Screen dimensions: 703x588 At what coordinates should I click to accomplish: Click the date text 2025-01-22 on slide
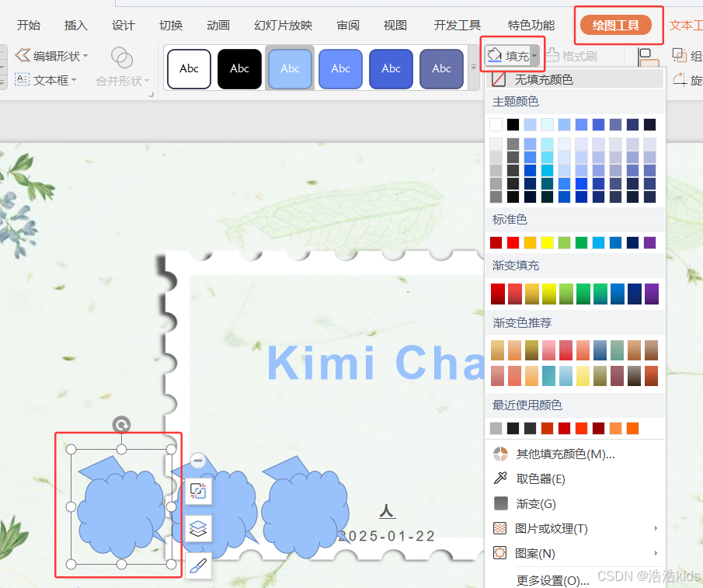(x=386, y=536)
